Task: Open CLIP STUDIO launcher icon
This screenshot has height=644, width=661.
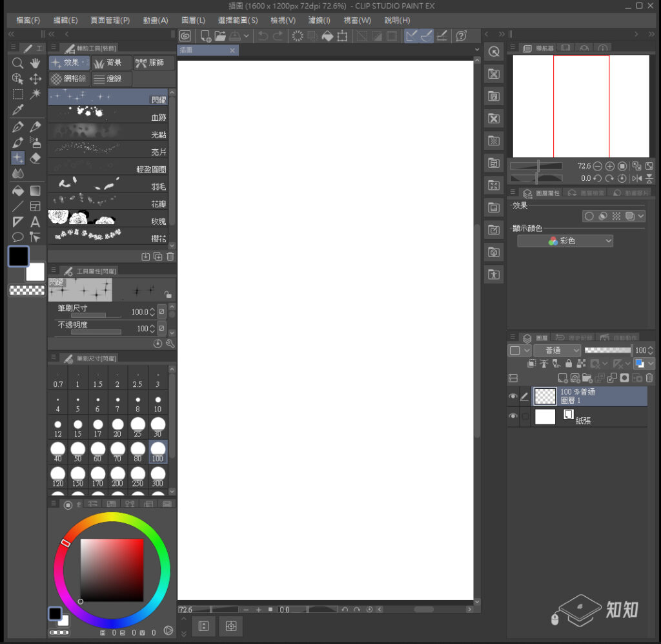Action: click(185, 36)
